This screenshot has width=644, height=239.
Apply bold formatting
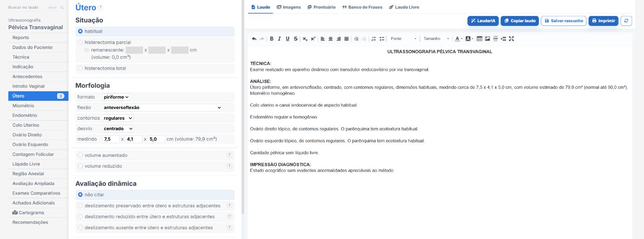click(x=271, y=39)
